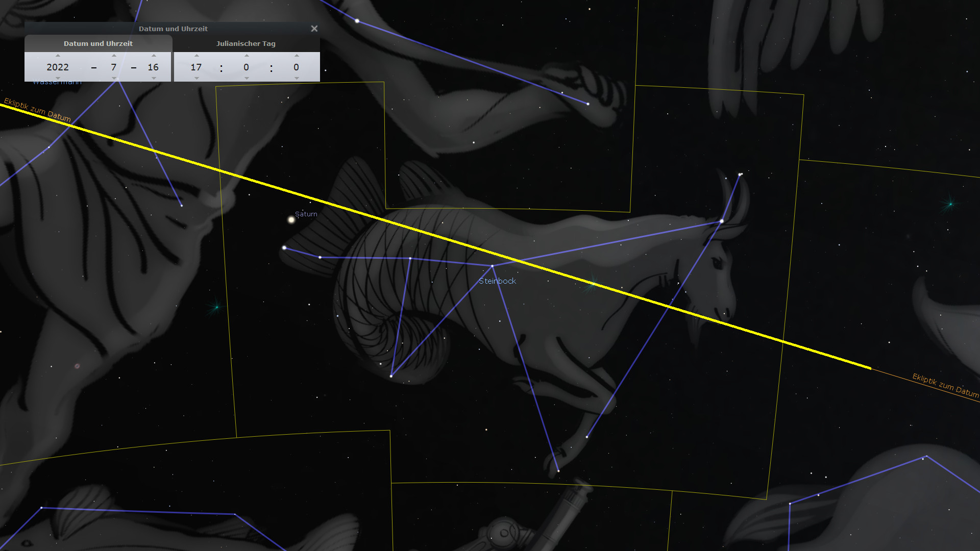Lower the day value 16
The height and width of the screenshot is (551, 980).
pos(154,78)
